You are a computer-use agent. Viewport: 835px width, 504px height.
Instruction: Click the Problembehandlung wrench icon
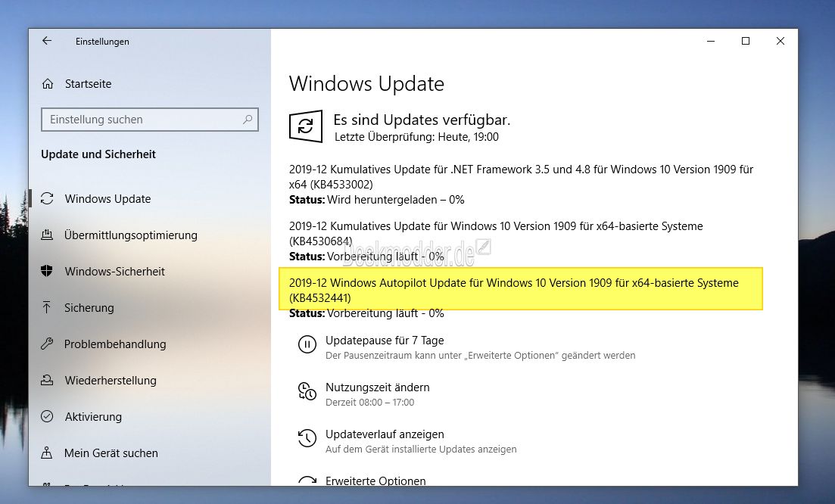point(47,344)
